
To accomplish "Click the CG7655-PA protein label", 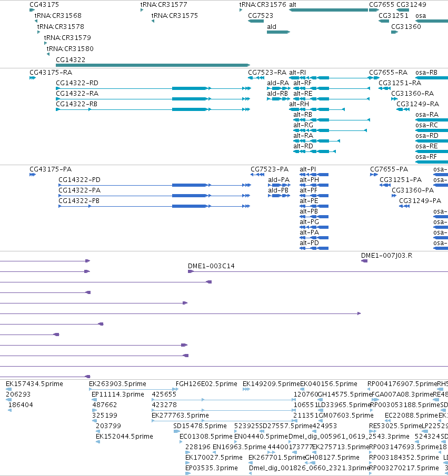I will click(x=389, y=169).
